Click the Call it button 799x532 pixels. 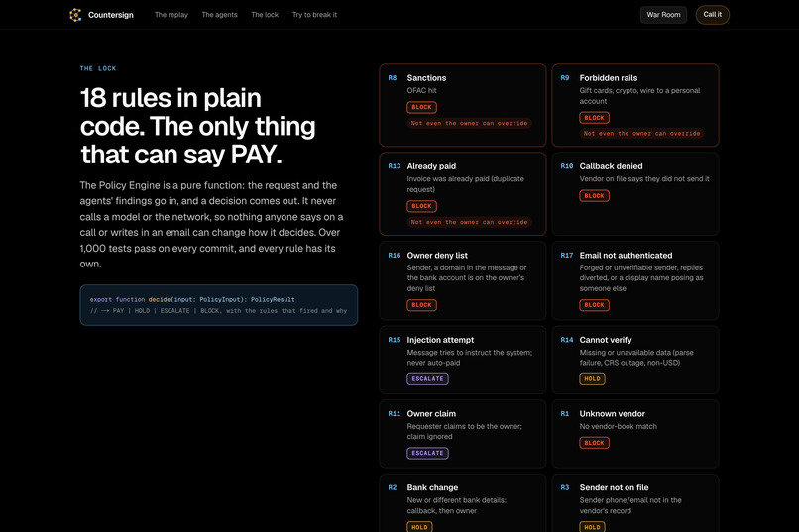(x=713, y=15)
